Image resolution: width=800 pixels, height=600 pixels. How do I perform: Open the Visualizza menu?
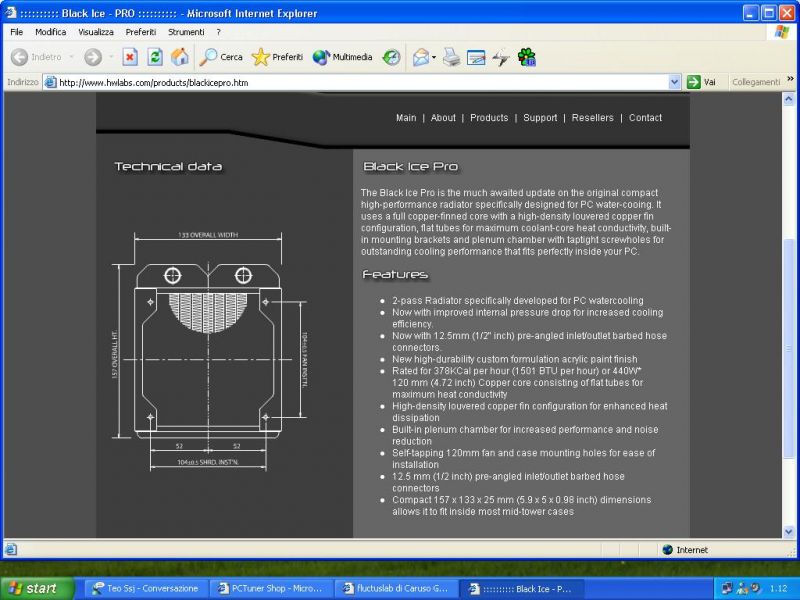pos(96,32)
